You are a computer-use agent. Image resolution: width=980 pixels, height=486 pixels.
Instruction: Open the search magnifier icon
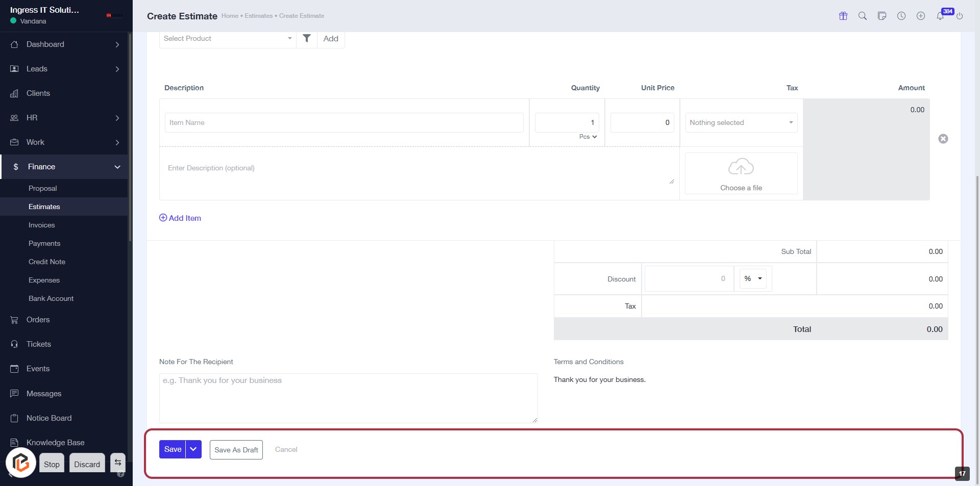tap(863, 16)
